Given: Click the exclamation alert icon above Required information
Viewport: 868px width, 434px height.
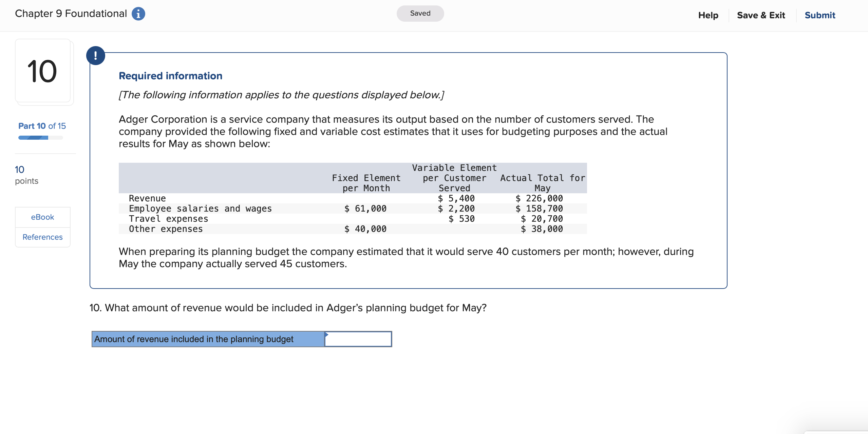Looking at the screenshot, I should point(96,55).
